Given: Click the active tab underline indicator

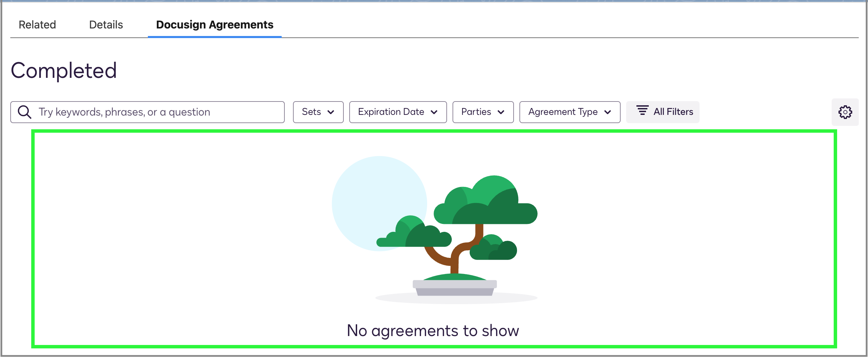Looking at the screenshot, I should [x=214, y=38].
